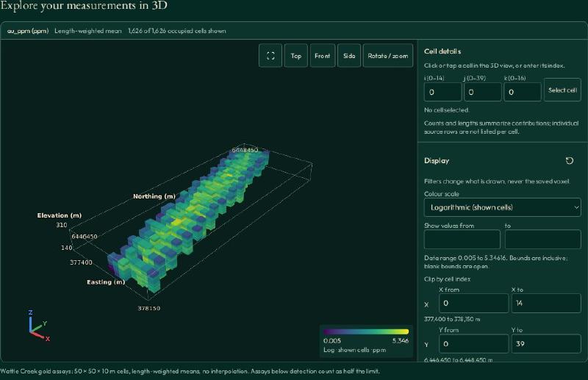Click the legend minimum value 0.005
Screen dimensions: 588x380
332,340
